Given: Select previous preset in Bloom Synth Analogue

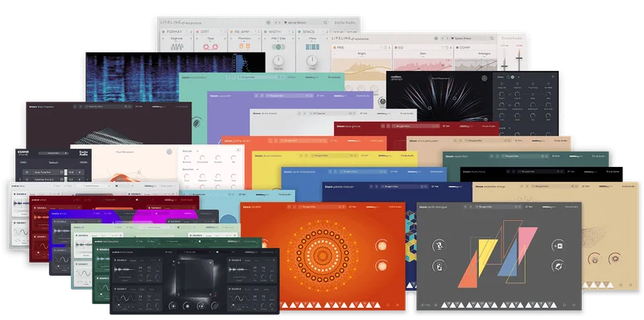Looking at the screenshot, I should pos(464,206).
